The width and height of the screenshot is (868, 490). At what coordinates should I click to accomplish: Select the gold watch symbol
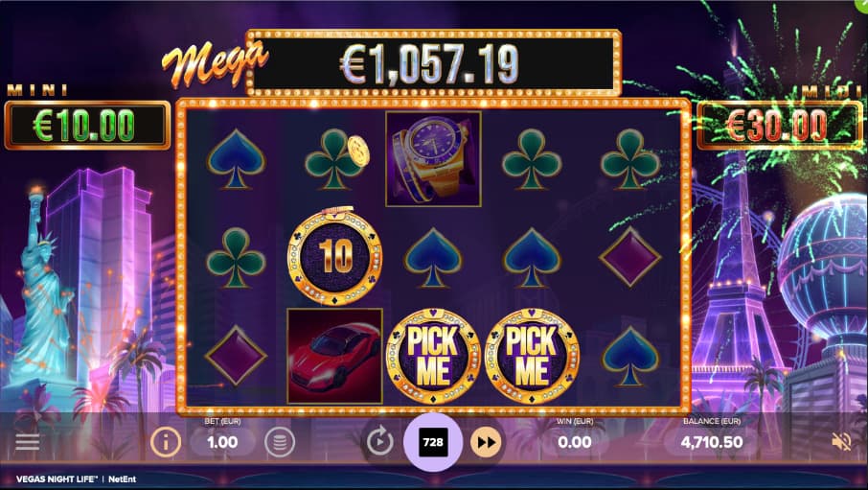433,159
